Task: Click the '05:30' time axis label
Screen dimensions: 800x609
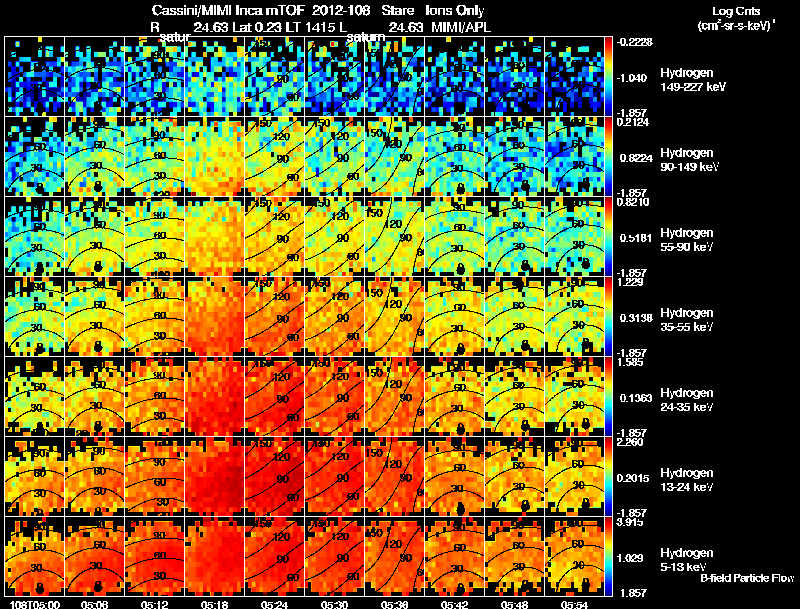Action: pyautogui.click(x=334, y=604)
